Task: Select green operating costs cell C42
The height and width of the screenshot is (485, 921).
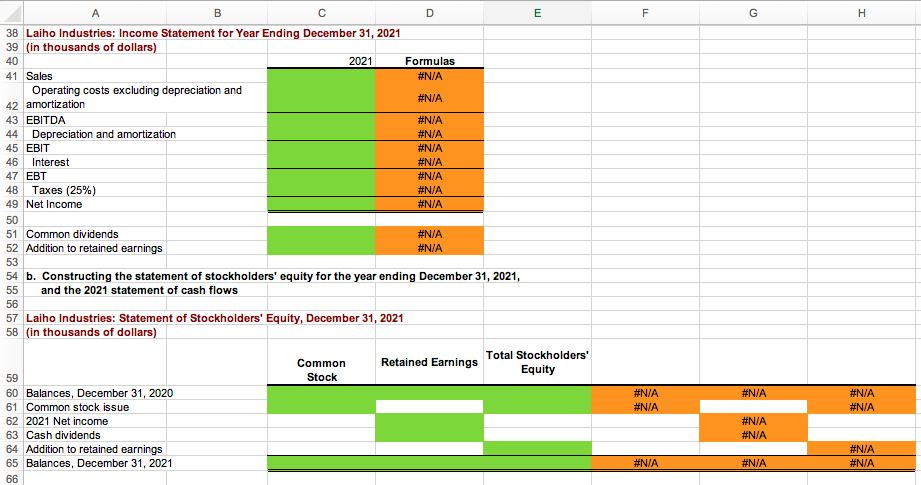Action: pyautogui.click(x=321, y=97)
